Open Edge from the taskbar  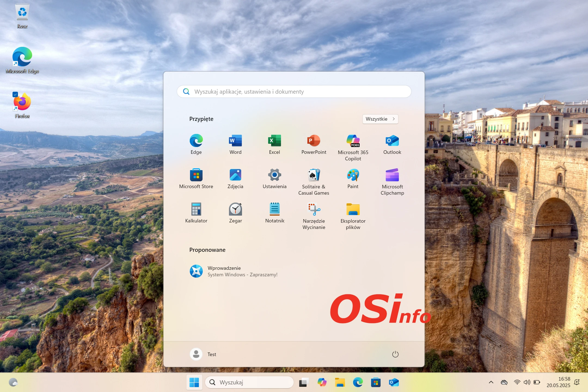click(358, 382)
